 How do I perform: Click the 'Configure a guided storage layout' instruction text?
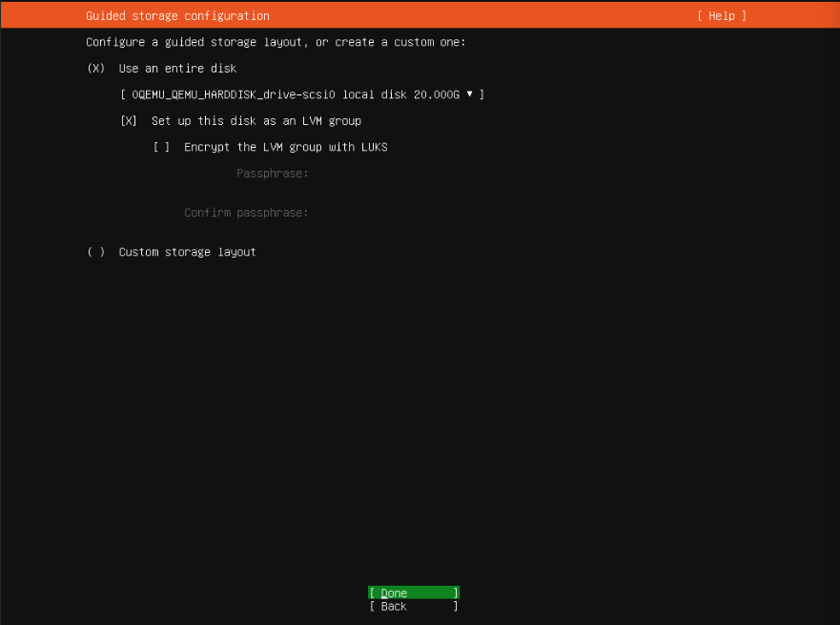pyautogui.click(x=276, y=42)
